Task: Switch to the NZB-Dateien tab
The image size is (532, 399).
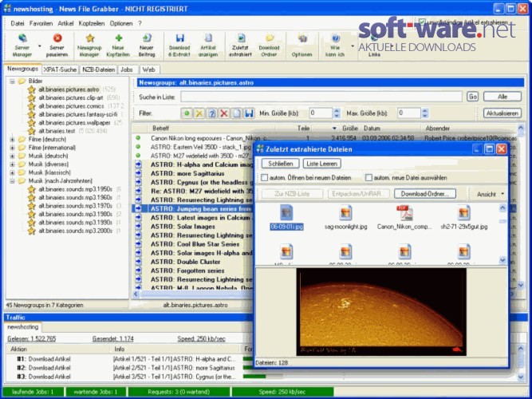Action: [x=98, y=69]
